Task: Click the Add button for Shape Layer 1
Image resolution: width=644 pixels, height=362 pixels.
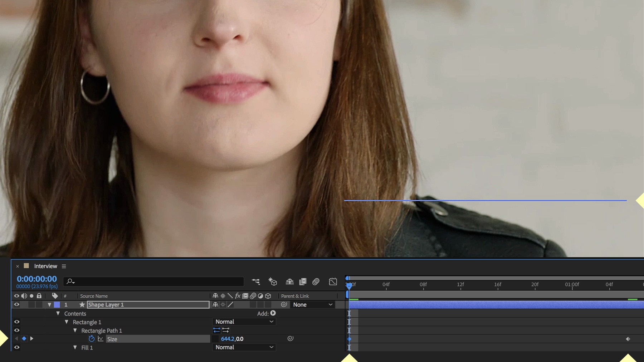Action: coord(273,313)
